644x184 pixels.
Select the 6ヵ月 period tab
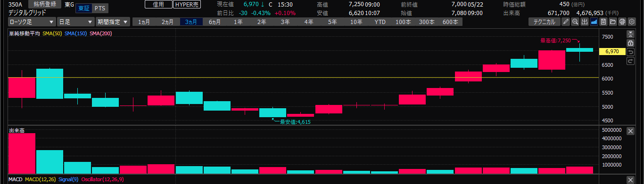215,22
